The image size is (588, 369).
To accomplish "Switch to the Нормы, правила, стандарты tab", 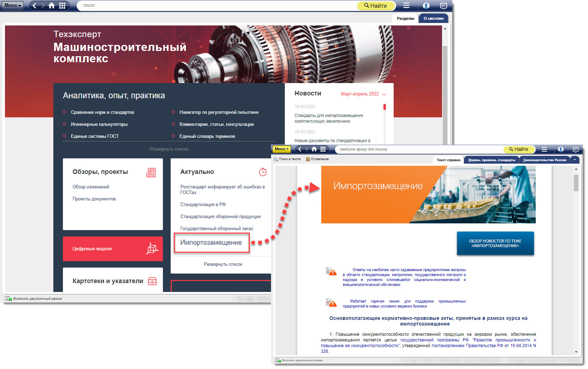I will point(492,160).
